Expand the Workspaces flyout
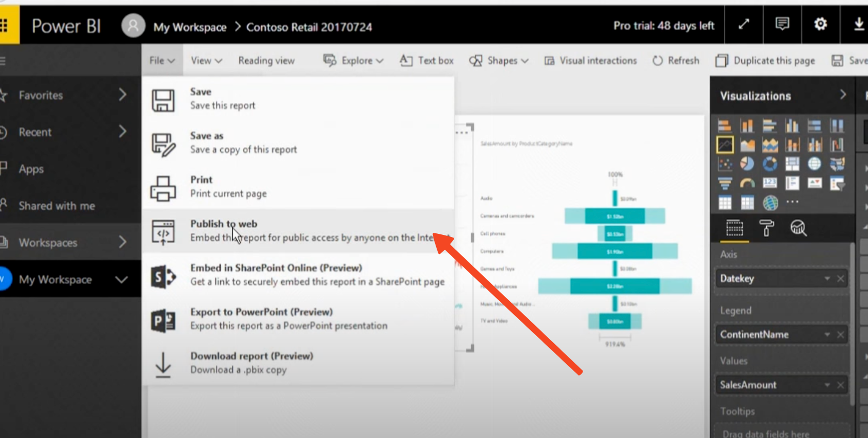Screen dimensions: 868x438 coord(123,242)
